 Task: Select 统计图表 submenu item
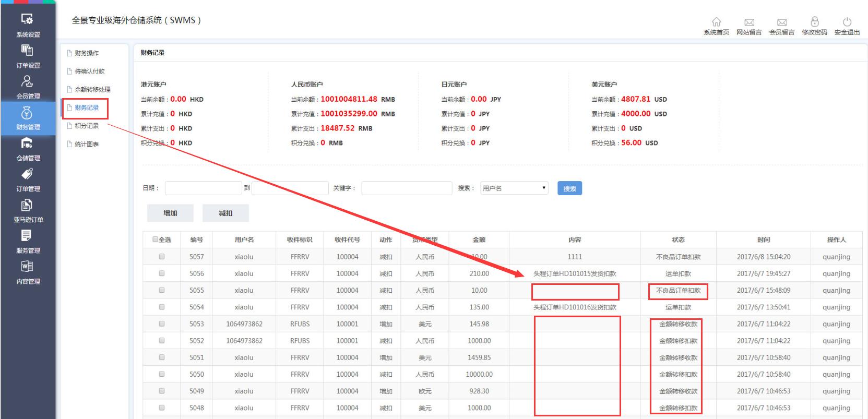[x=87, y=144]
